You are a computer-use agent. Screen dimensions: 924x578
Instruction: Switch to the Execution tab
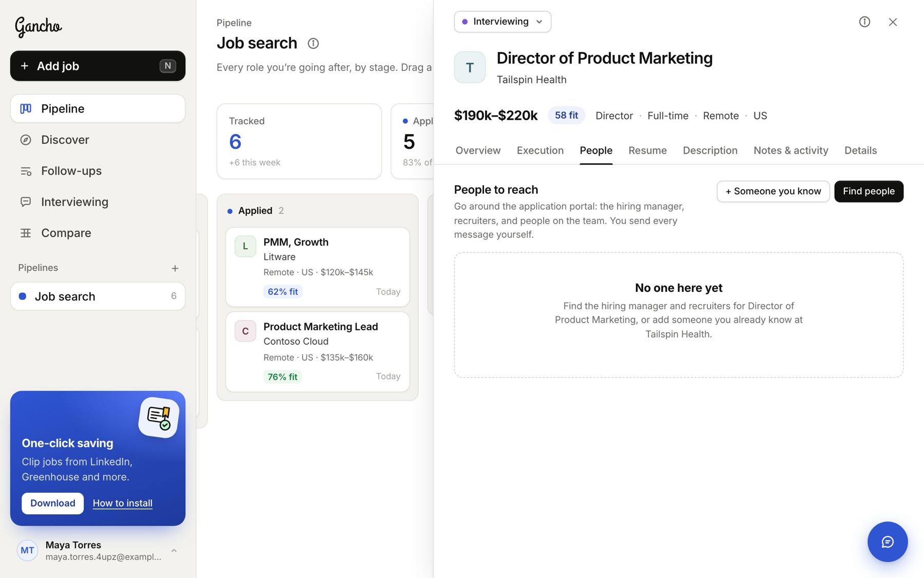coord(540,151)
